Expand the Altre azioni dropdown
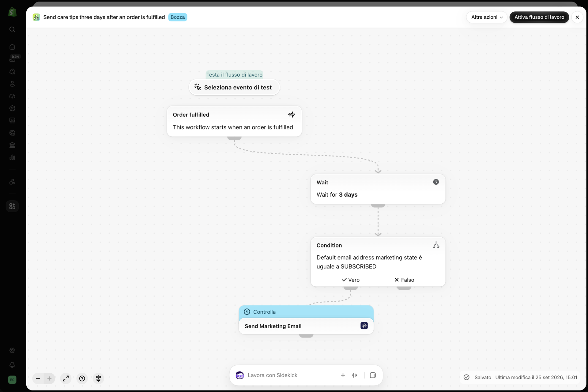The width and height of the screenshot is (588, 392). coord(487,17)
